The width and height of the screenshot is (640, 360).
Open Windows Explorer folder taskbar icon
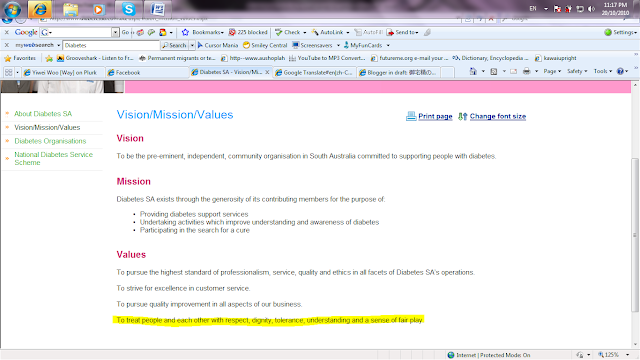pyautogui.click(x=70, y=9)
